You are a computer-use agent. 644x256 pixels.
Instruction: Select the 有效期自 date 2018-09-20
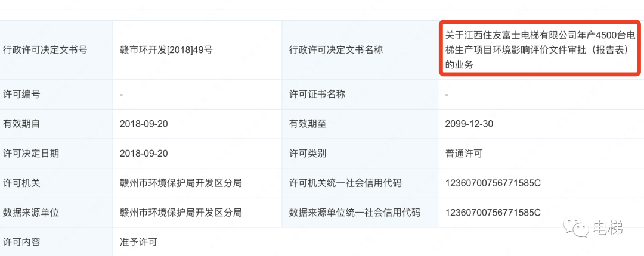tap(144, 124)
